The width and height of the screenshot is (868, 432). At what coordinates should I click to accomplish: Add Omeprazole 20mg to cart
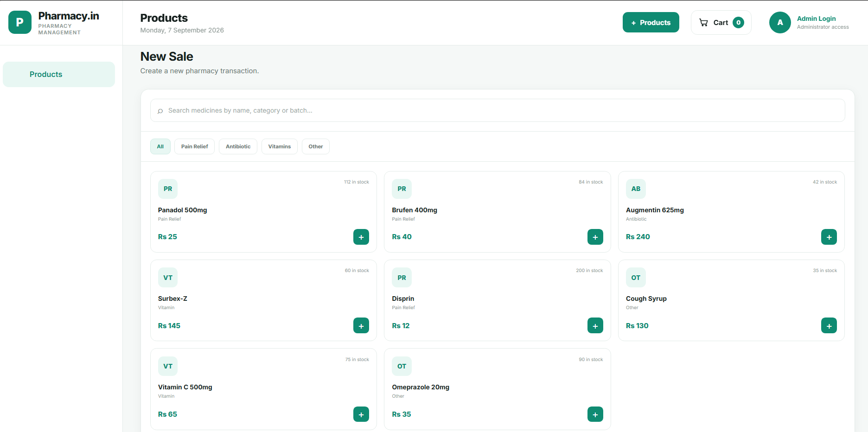[595, 414]
